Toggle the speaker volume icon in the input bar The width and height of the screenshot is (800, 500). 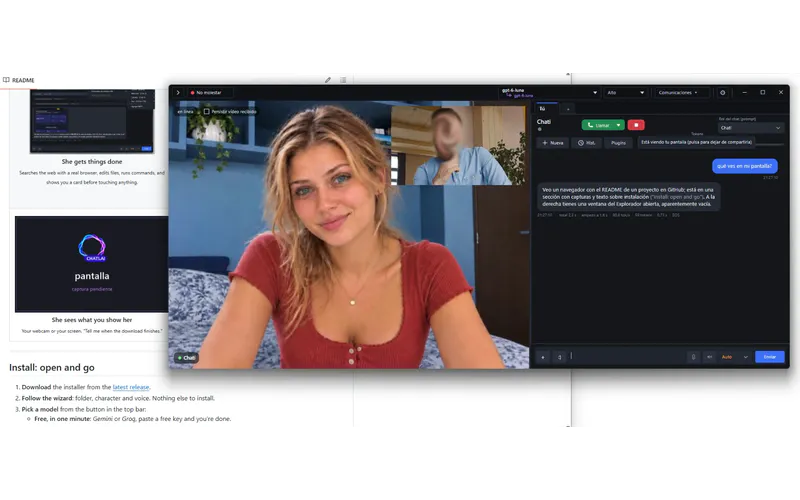[x=709, y=357]
